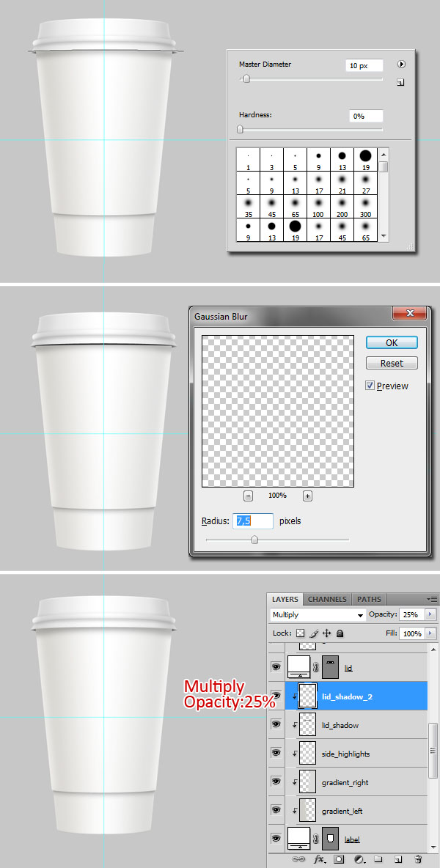Create a new layer group folder
Screen dimensions: 440x868
[x=378, y=858]
